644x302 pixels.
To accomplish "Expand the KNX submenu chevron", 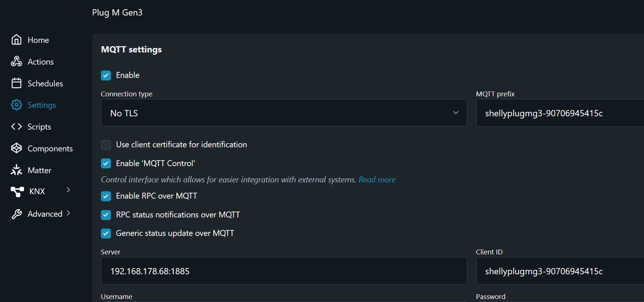I will point(68,190).
